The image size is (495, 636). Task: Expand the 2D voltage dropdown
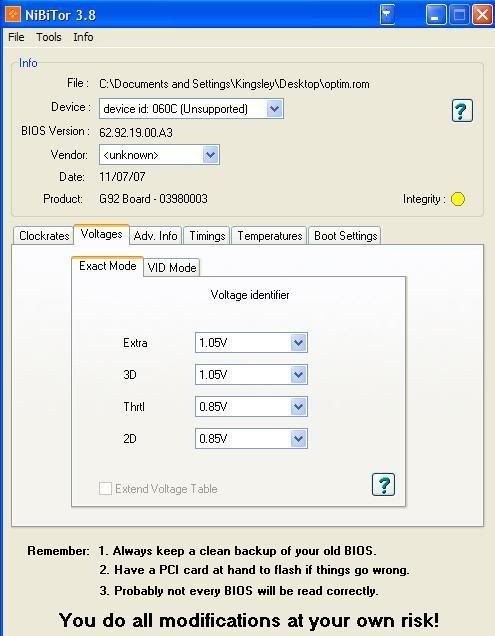(x=298, y=438)
